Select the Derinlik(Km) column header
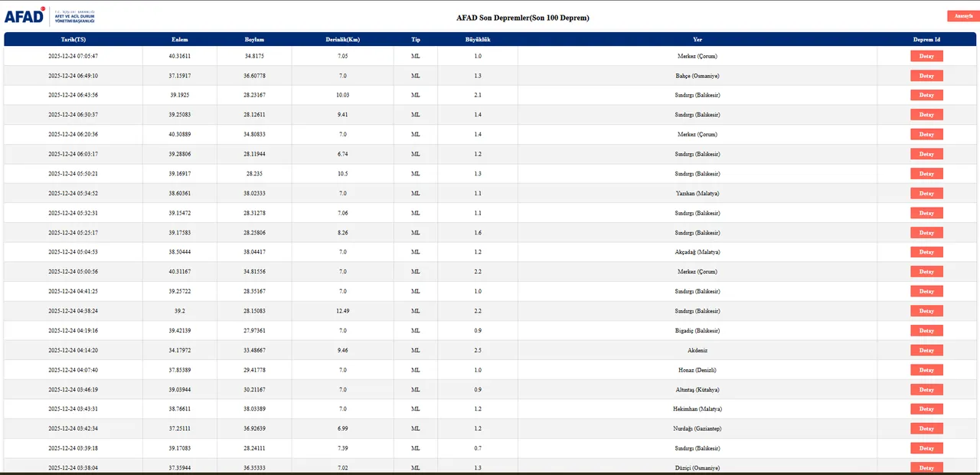The height and width of the screenshot is (475, 980). (x=342, y=39)
